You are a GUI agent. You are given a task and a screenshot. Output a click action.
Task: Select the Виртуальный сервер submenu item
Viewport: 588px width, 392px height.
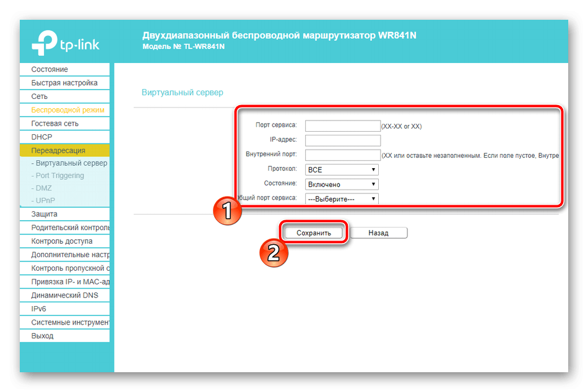pos(71,163)
